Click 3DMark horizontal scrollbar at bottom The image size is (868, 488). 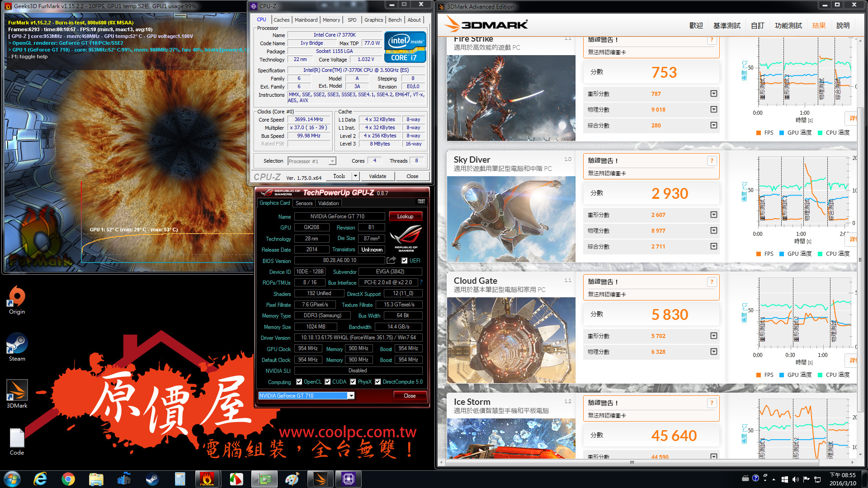coord(632,462)
